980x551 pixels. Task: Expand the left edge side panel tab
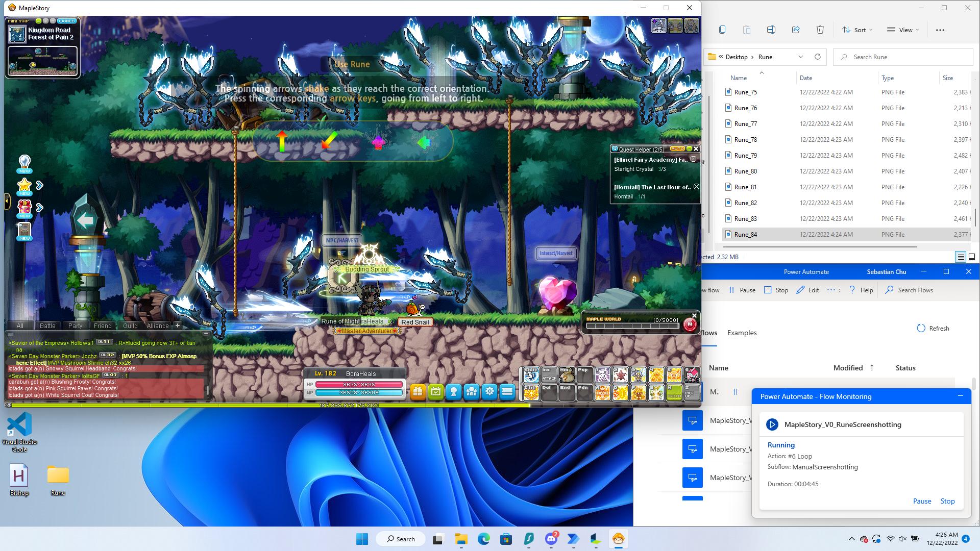click(x=7, y=201)
